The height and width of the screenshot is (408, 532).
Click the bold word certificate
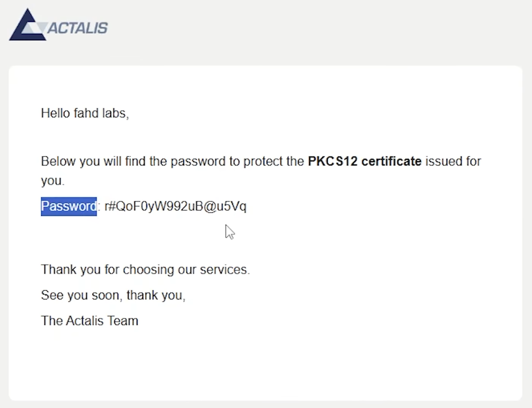(391, 162)
